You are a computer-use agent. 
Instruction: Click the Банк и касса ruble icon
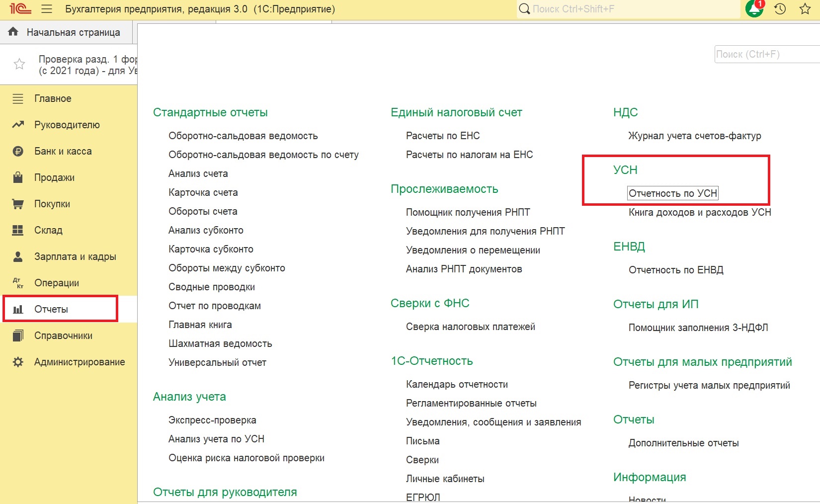(x=18, y=151)
